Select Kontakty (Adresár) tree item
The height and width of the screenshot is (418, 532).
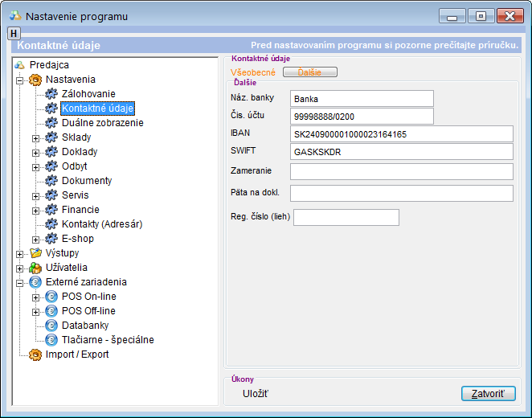(101, 224)
